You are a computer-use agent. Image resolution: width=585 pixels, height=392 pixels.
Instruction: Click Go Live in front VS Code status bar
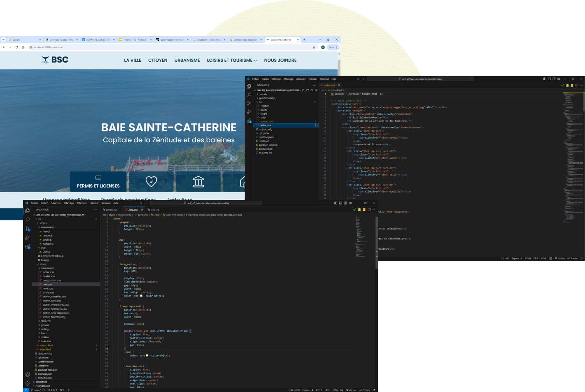(x=352, y=390)
